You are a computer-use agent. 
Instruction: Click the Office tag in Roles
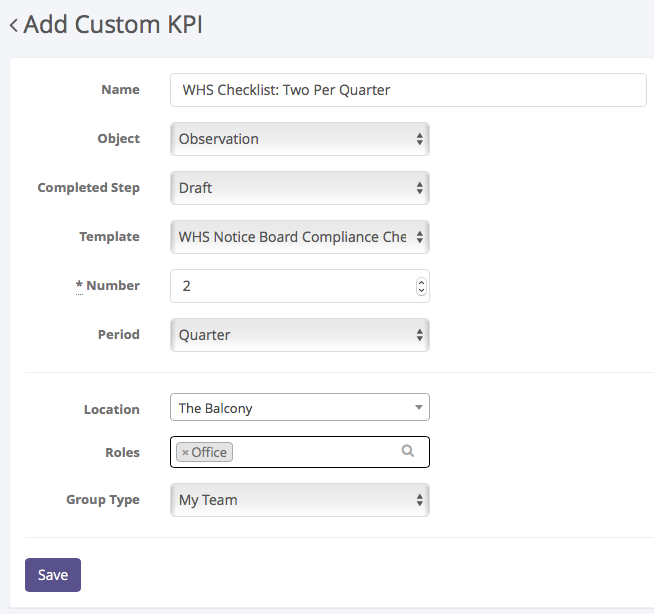click(x=210, y=453)
